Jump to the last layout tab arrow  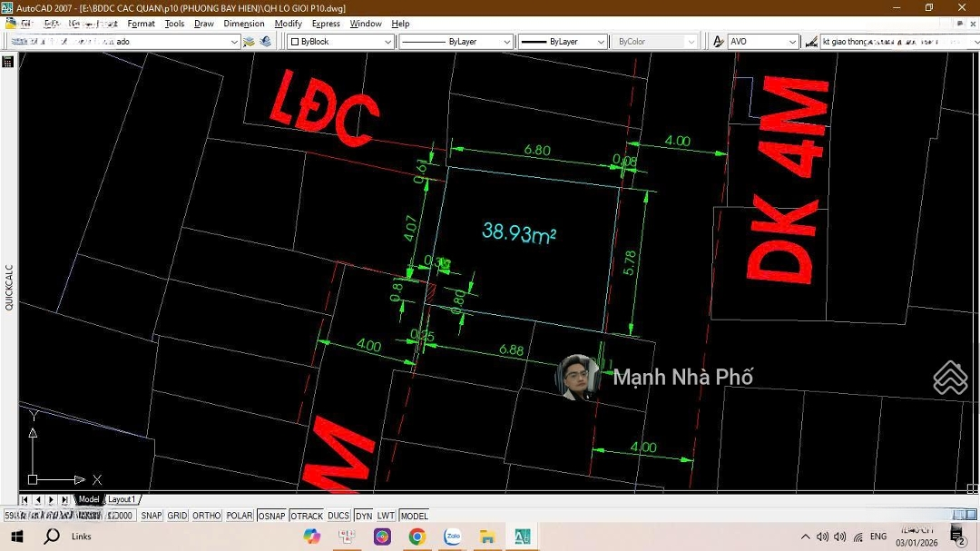click(64, 500)
